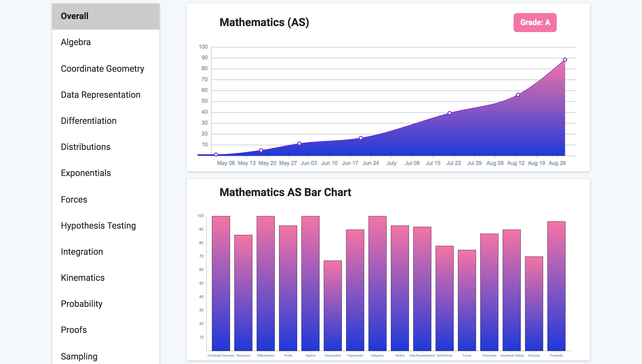Click the Probability bar in bar chart

(556, 286)
